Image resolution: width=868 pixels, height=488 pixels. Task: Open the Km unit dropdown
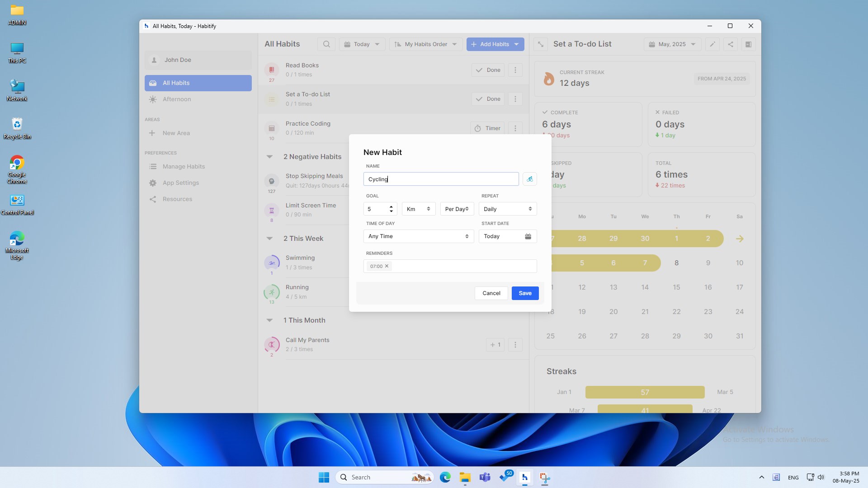(x=418, y=209)
